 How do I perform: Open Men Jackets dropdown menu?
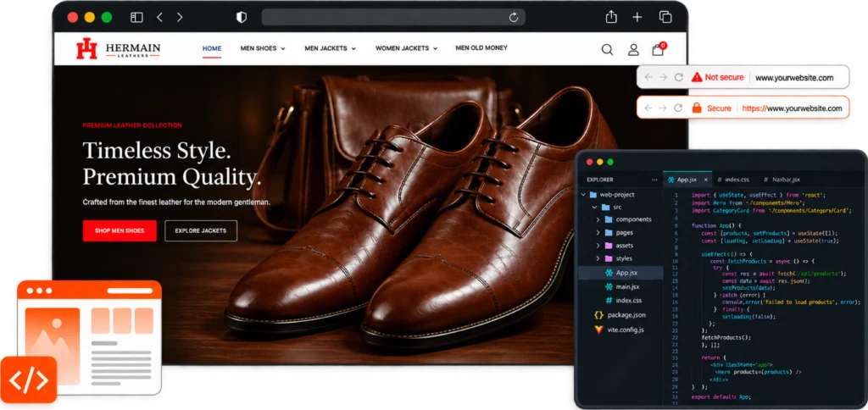point(330,48)
